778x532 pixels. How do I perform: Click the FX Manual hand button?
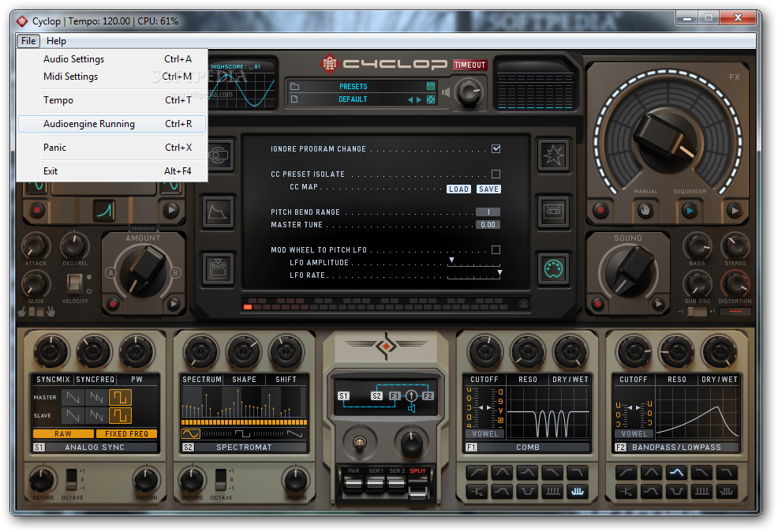(x=645, y=211)
